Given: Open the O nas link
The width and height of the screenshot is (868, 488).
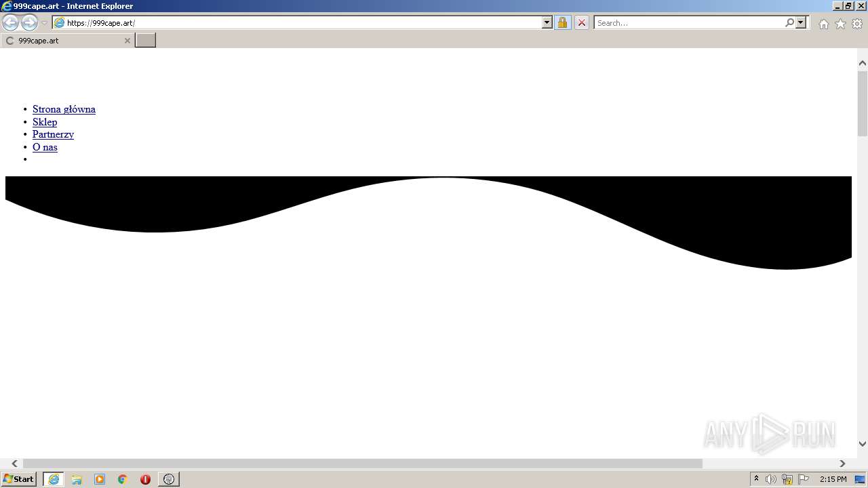Looking at the screenshot, I should click(x=45, y=147).
